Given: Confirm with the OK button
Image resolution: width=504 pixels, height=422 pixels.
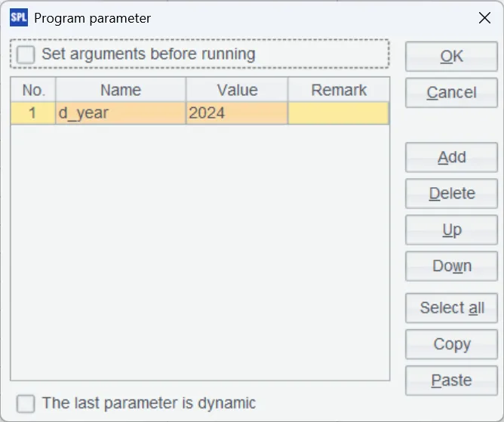Looking at the screenshot, I should click(x=451, y=57).
